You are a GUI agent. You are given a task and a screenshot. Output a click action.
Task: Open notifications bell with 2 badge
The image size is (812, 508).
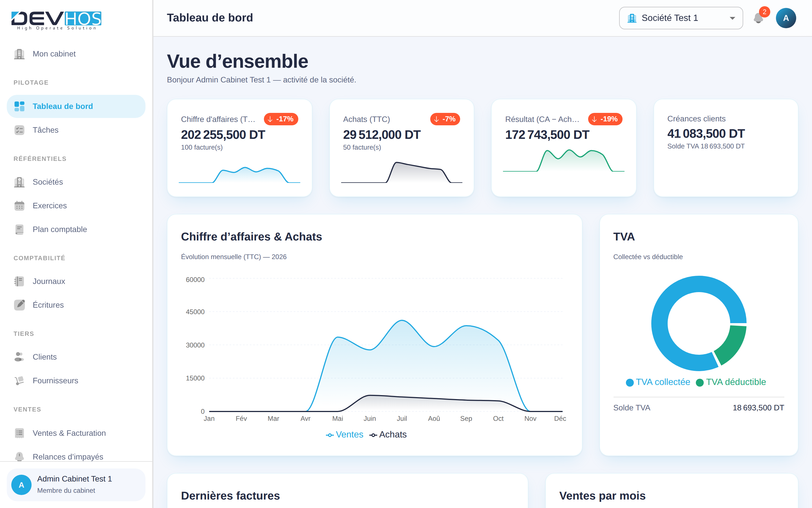(759, 17)
